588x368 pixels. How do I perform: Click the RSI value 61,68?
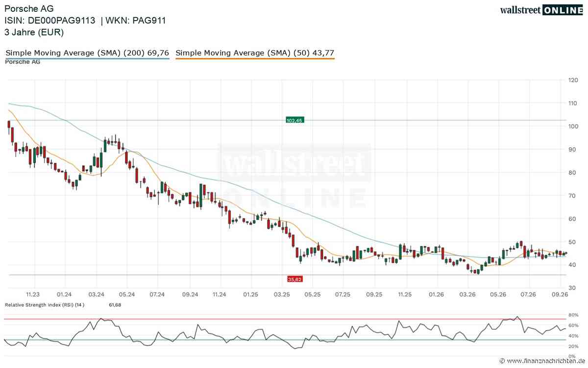(114, 305)
